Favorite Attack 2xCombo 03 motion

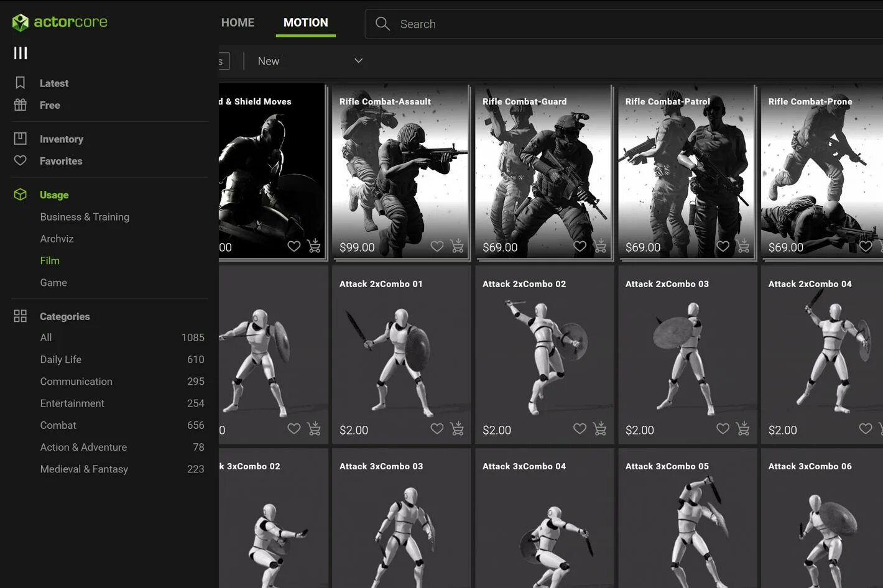point(723,428)
